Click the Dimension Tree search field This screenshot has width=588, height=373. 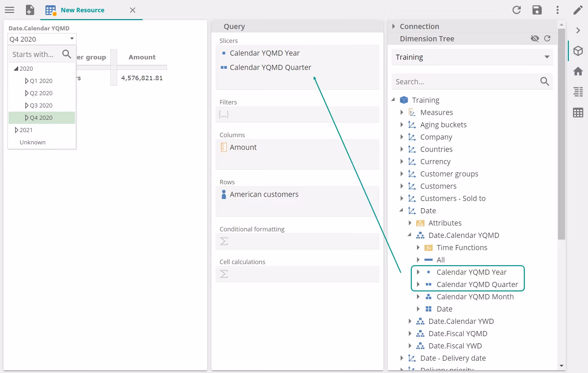pos(465,82)
